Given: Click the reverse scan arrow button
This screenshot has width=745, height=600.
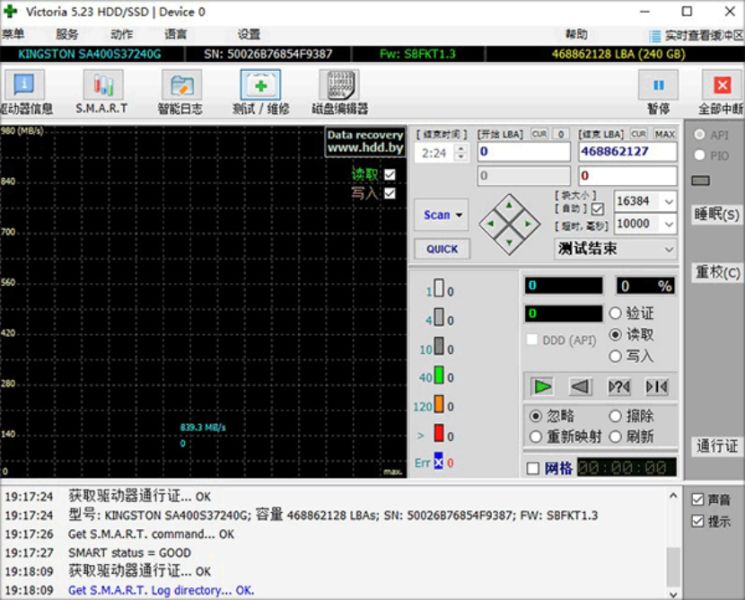Looking at the screenshot, I should (x=580, y=387).
